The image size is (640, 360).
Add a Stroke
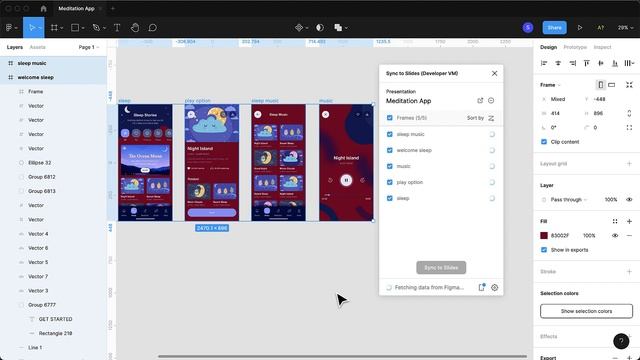(629, 272)
